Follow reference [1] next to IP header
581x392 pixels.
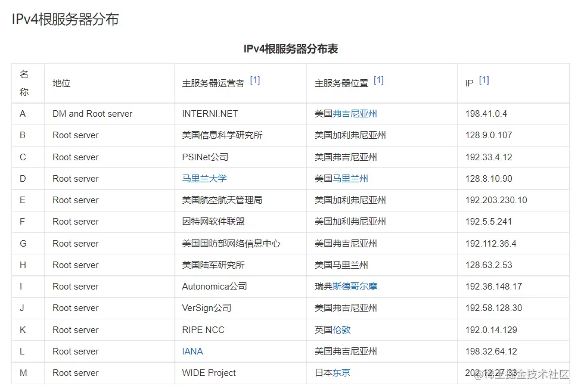[484, 80]
